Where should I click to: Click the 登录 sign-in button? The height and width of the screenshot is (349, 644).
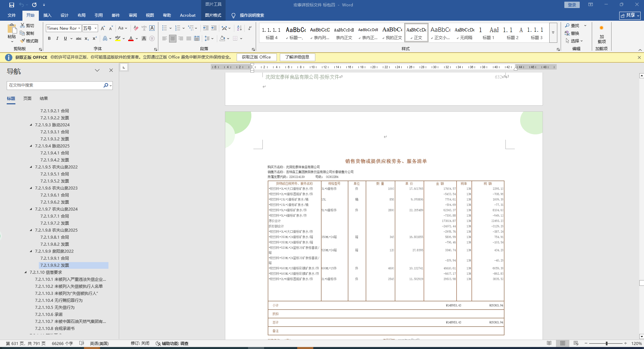[x=572, y=5]
